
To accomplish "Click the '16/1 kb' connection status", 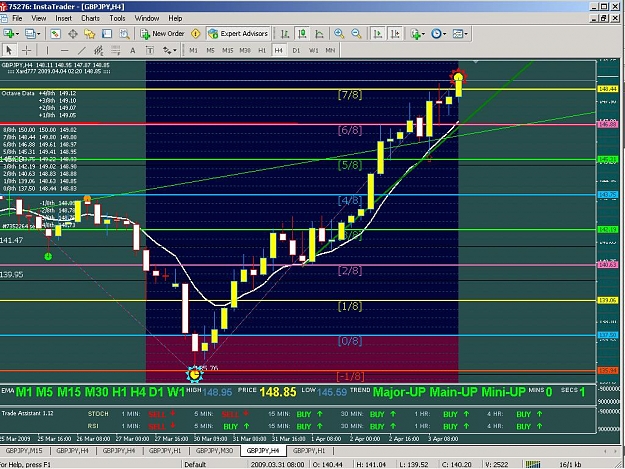I will click(x=571, y=465).
